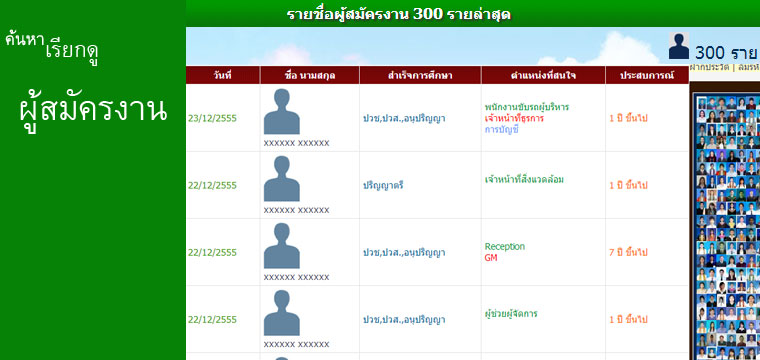Click ปวช,ปวส.,อนุปริญญา in the ผู้ช่วยผู้จัดการ row

coord(404,320)
